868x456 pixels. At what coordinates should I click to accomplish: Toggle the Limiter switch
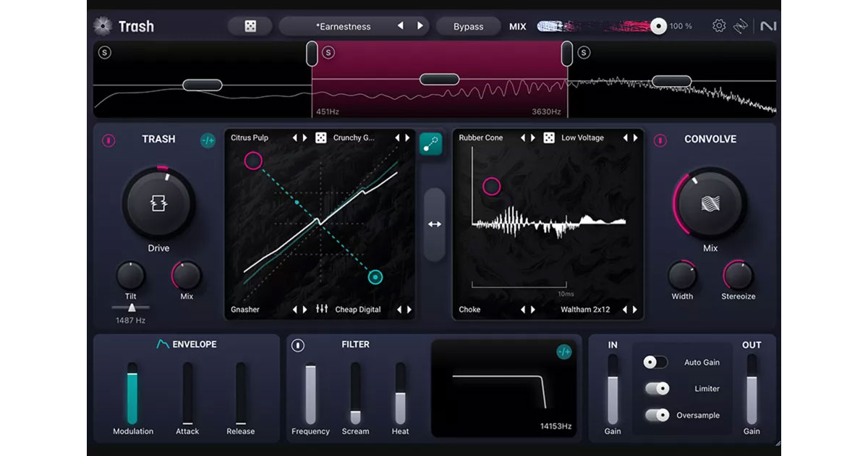657,388
